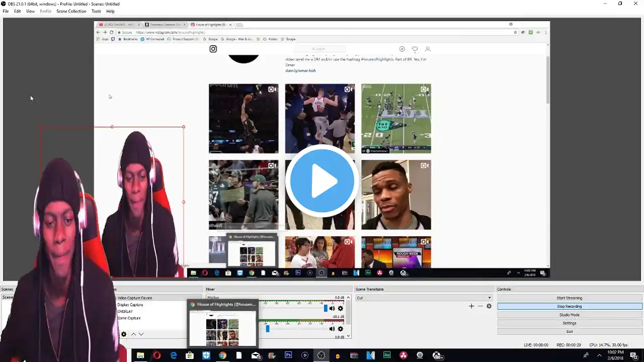644x362 pixels.
Task: Click browser back arrow in preview
Action: point(98,32)
